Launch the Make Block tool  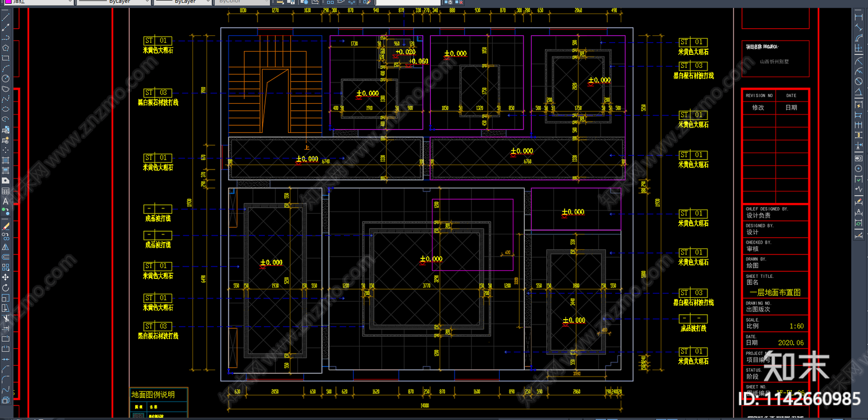click(5, 140)
